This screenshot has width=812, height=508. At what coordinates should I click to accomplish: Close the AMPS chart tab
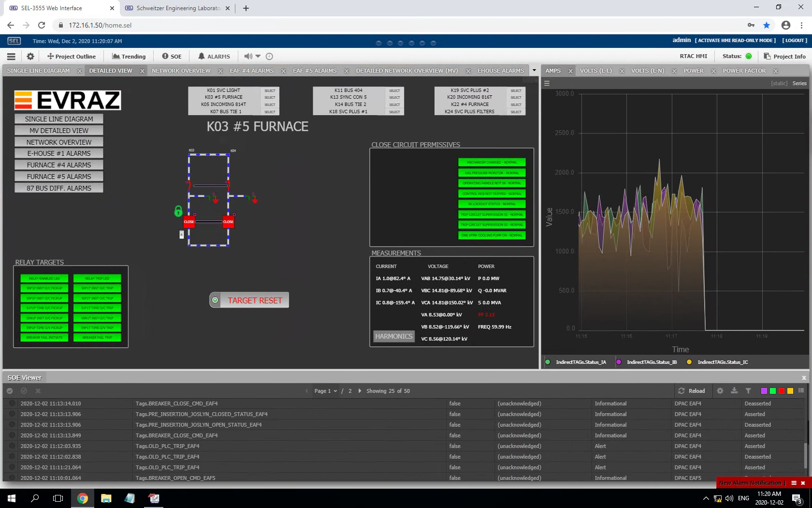point(570,71)
